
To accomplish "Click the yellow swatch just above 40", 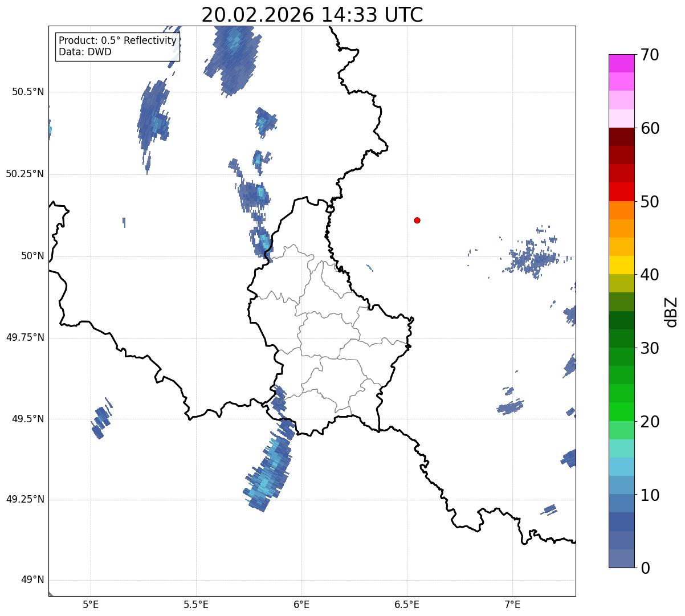I will (x=622, y=265).
